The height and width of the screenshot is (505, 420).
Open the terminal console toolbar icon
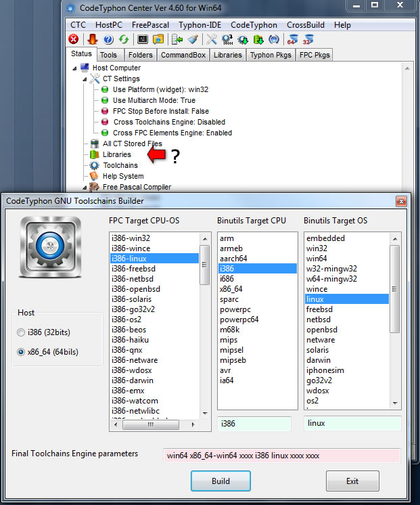point(143,39)
